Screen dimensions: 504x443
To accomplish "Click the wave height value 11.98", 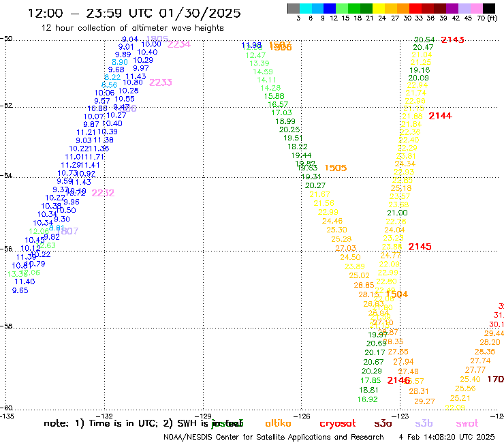I will [x=251, y=46].
